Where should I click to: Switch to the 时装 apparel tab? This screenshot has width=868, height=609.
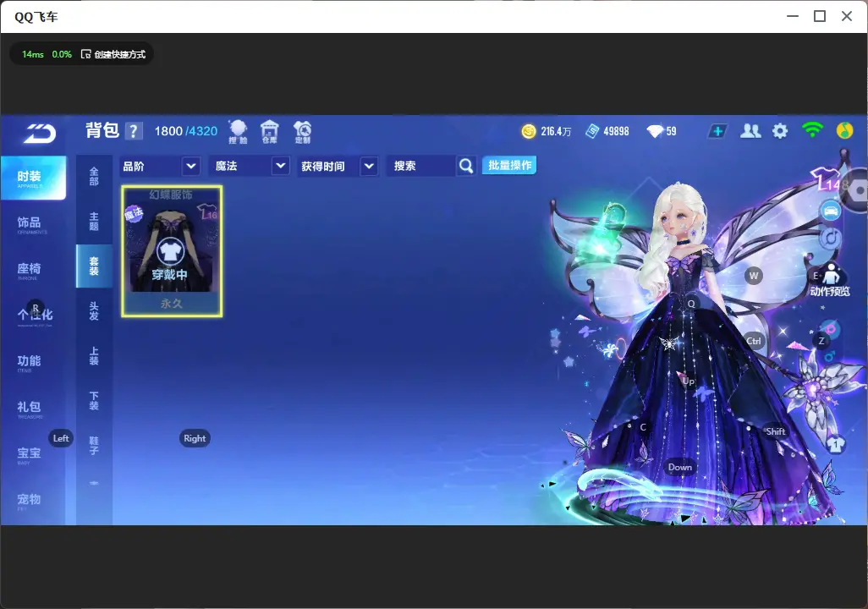click(33, 178)
